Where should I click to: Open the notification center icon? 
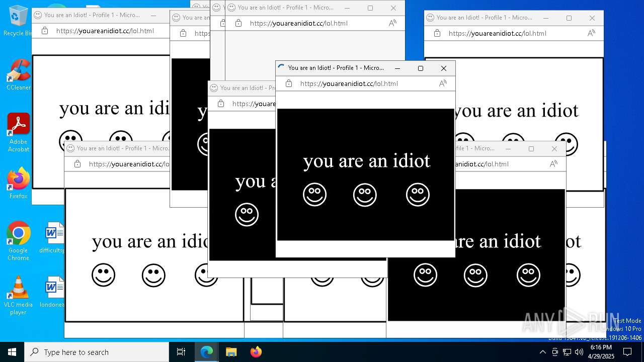click(x=627, y=352)
